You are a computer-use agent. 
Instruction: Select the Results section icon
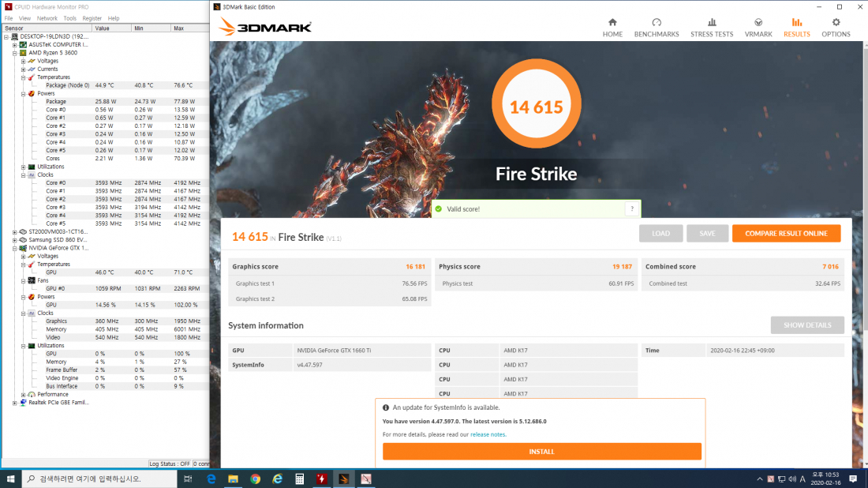[797, 28]
